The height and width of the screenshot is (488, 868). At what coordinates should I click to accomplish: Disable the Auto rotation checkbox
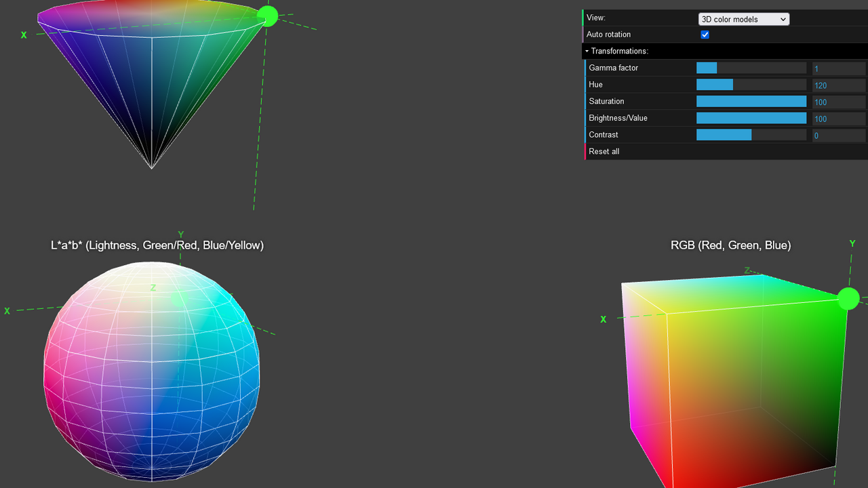click(705, 35)
